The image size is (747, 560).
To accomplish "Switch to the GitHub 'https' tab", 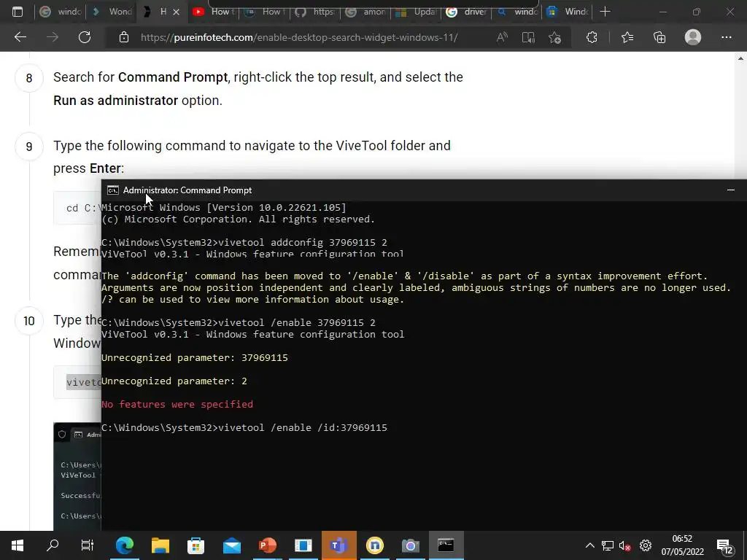I will click(314, 12).
